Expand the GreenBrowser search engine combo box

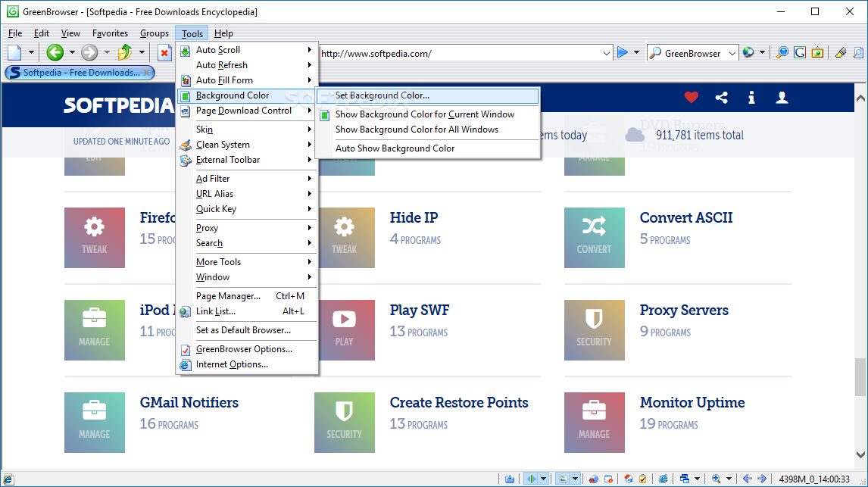tap(732, 53)
